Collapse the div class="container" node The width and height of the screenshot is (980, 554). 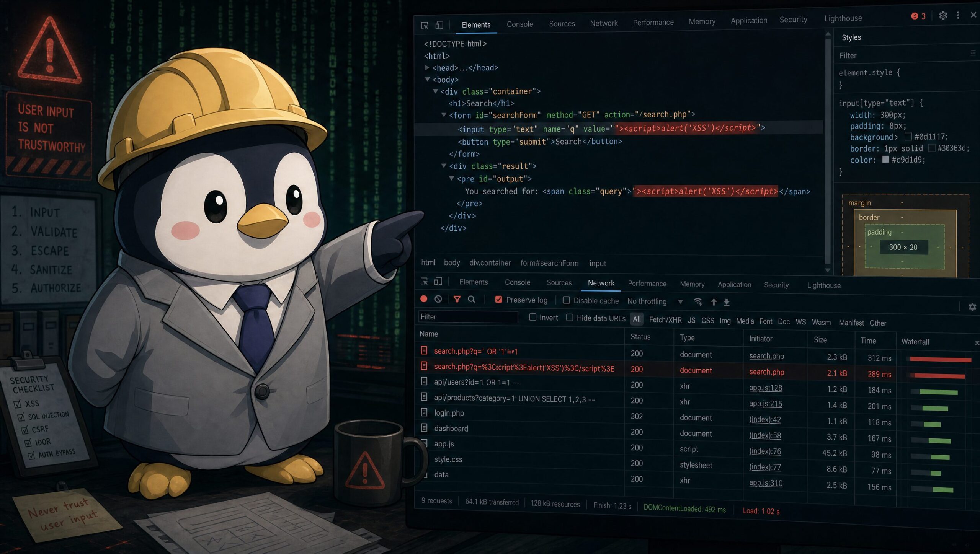click(x=435, y=91)
